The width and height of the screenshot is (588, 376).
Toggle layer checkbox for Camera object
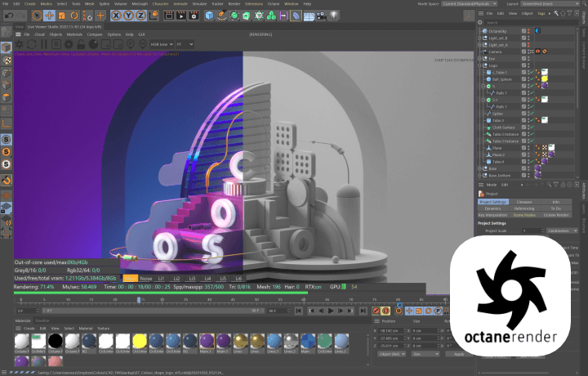tap(523, 51)
